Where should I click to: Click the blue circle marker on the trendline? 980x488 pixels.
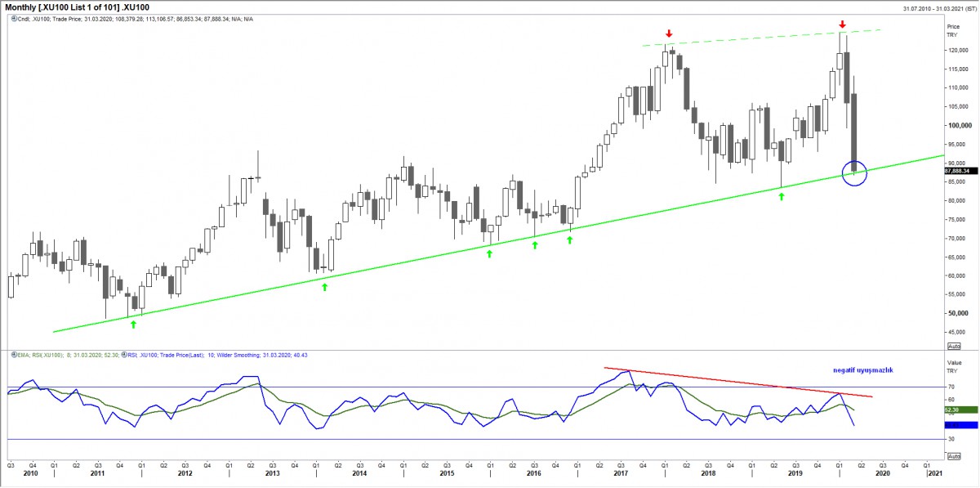pyautogui.click(x=853, y=173)
